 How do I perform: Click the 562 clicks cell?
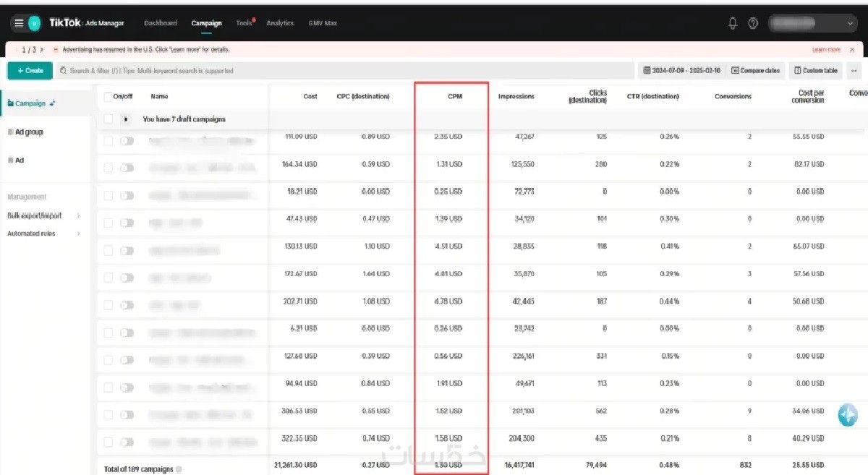pyautogui.click(x=601, y=411)
